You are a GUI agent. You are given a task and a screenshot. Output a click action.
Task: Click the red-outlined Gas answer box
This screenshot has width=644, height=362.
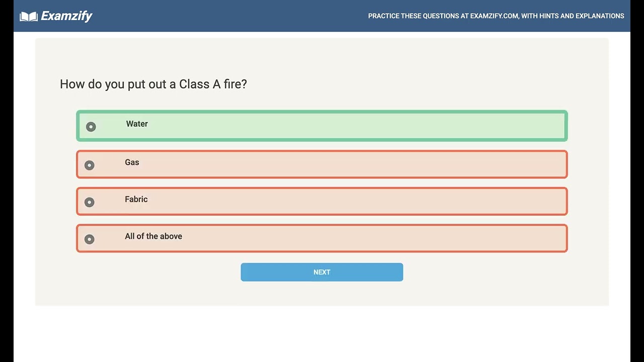[352, 164]
